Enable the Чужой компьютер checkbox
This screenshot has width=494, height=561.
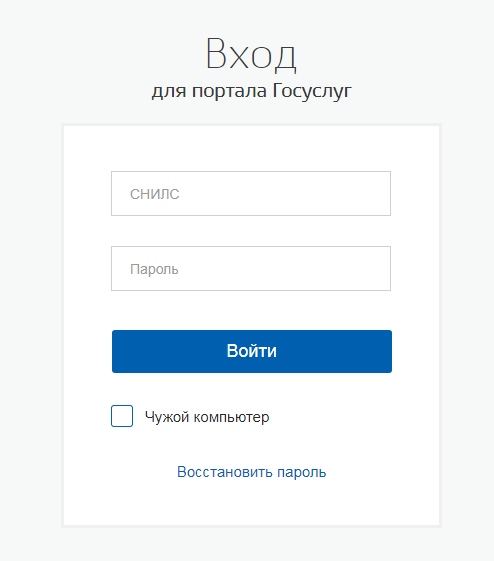pos(122,416)
